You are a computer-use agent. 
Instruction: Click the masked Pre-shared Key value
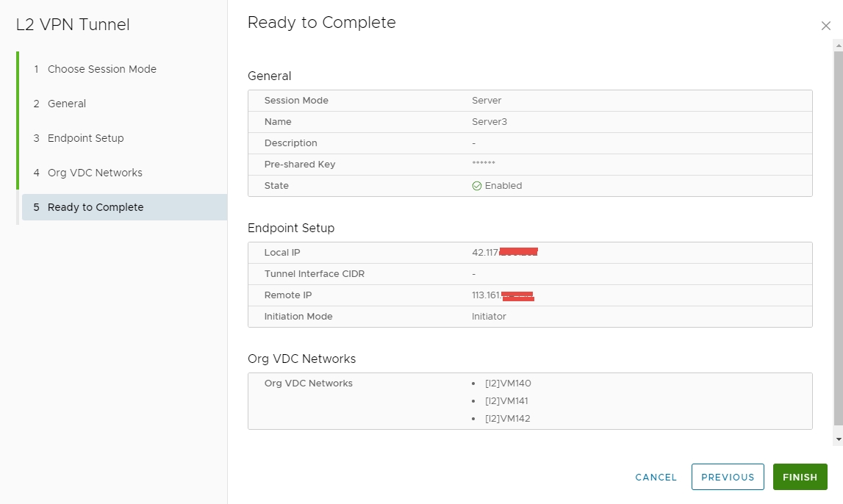[484, 165]
